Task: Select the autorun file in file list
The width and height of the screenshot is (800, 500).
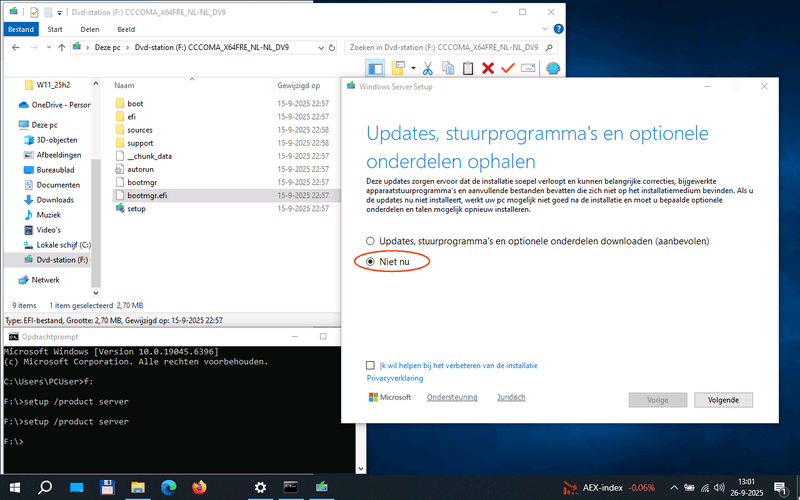Action: click(x=134, y=169)
